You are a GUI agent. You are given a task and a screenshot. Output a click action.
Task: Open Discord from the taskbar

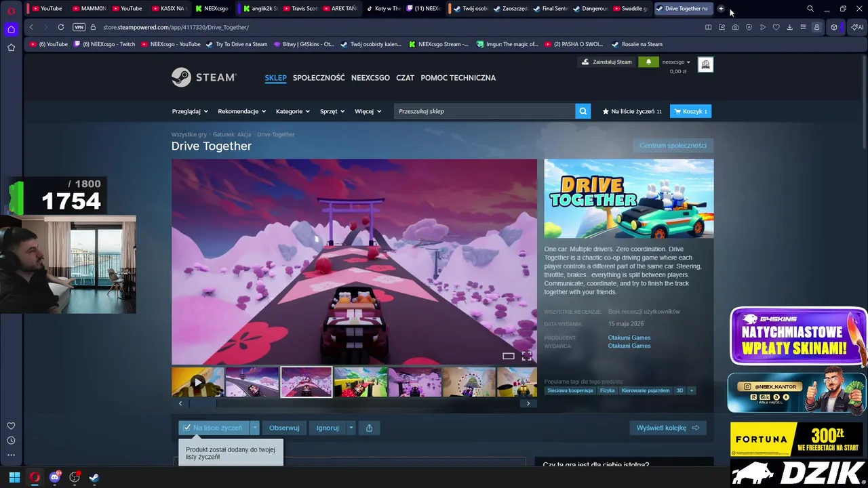click(55, 477)
